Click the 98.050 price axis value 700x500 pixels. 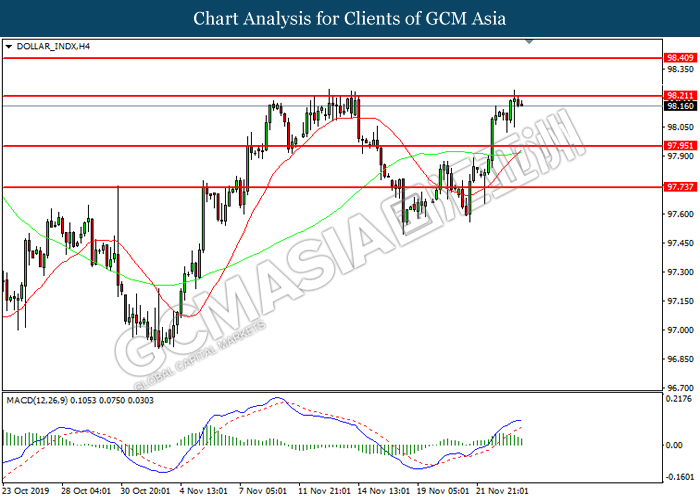coord(680,127)
